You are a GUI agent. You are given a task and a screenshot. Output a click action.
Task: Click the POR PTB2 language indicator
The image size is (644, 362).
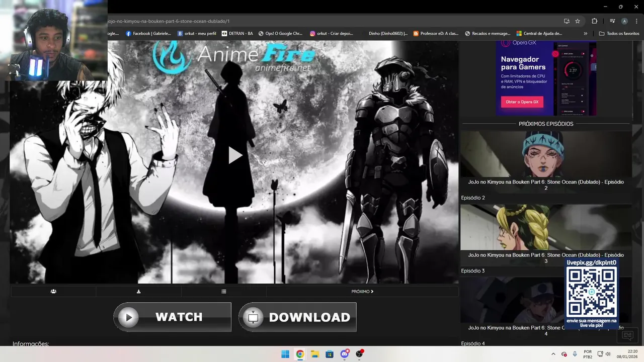(x=588, y=354)
